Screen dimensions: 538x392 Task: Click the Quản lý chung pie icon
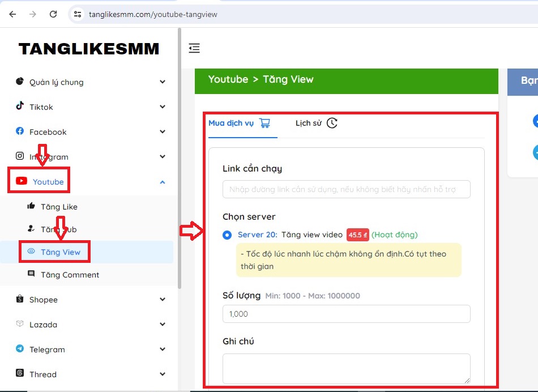coord(20,82)
